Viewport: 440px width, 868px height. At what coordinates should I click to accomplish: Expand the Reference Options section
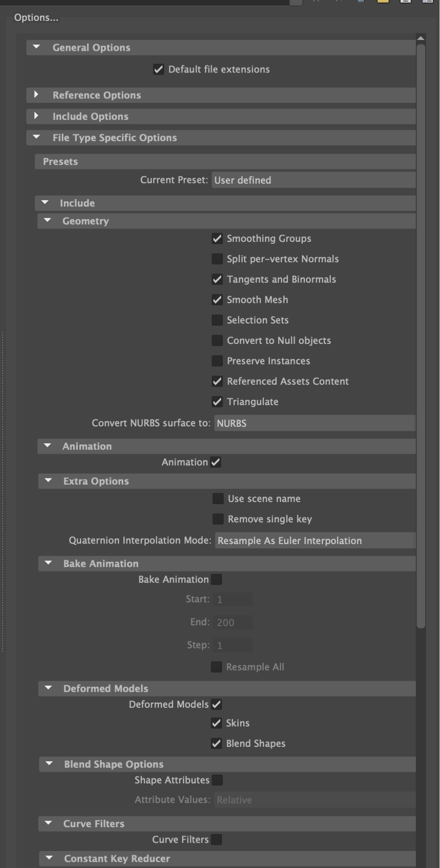tap(36, 95)
